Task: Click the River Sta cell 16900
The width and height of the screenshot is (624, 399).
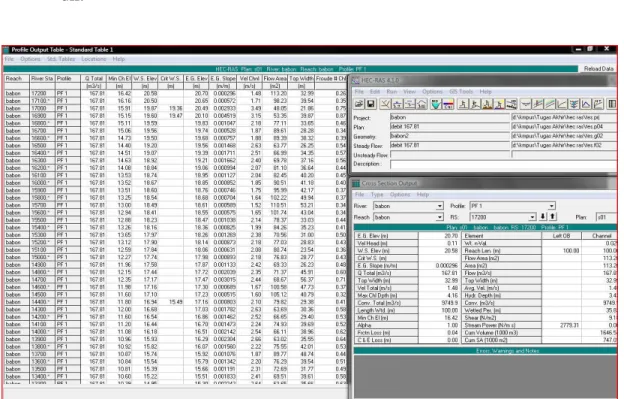Action: [42, 116]
